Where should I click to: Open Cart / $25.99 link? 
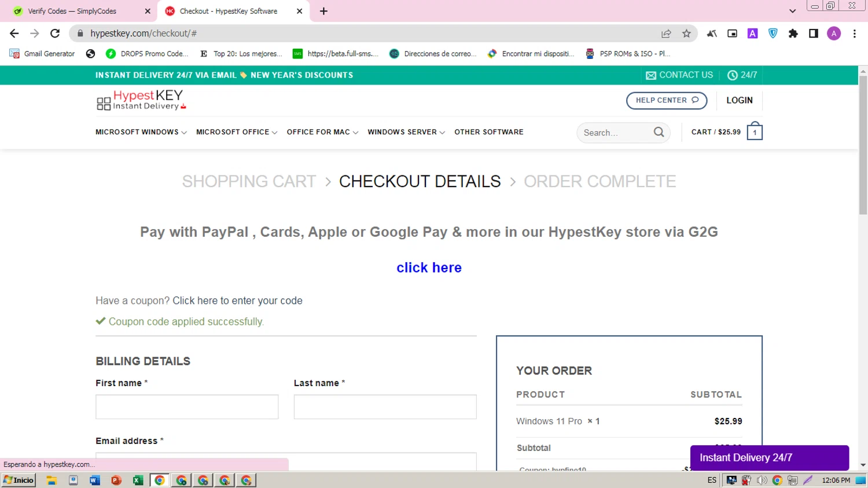(x=716, y=132)
